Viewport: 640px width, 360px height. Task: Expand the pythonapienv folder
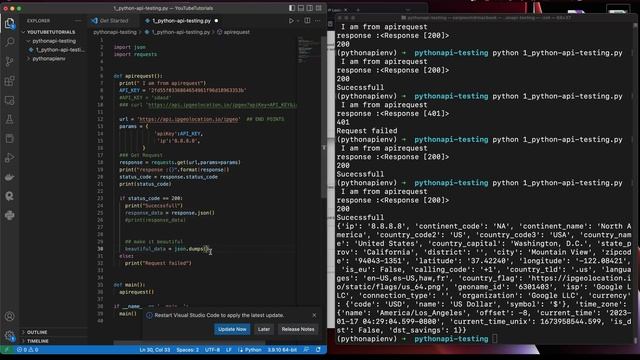pyautogui.click(x=47, y=59)
